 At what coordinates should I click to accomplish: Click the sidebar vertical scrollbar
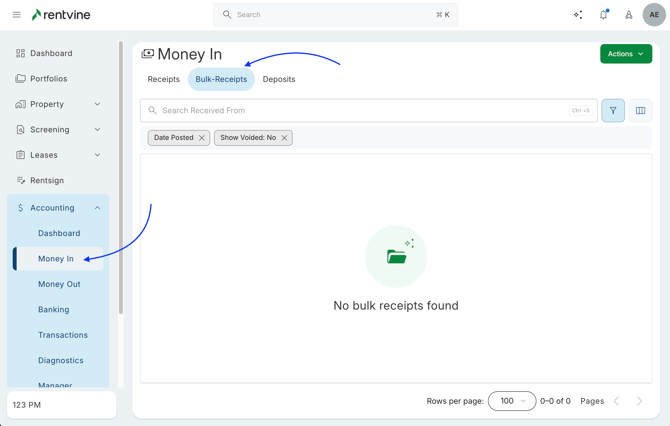(121, 180)
